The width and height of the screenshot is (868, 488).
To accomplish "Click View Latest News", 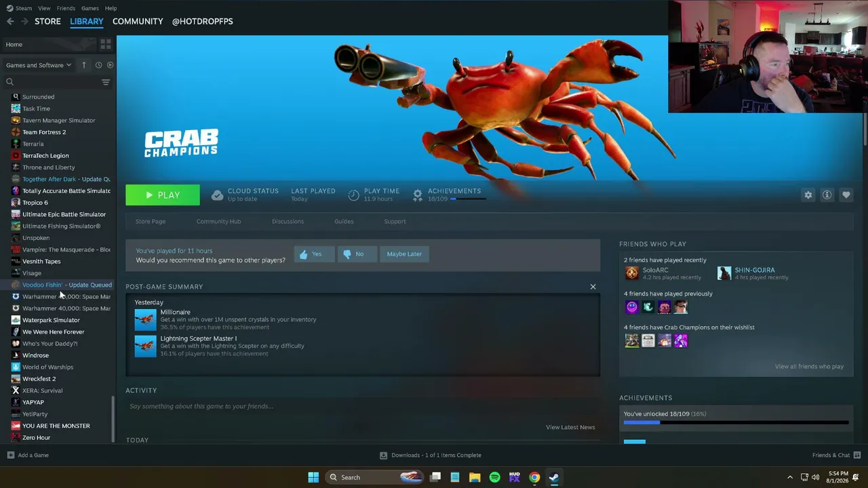I will [570, 427].
